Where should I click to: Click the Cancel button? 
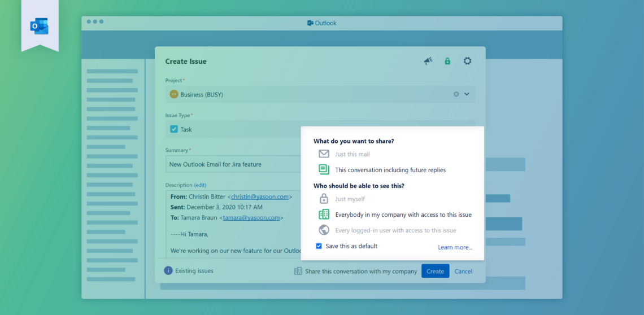tap(463, 272)
